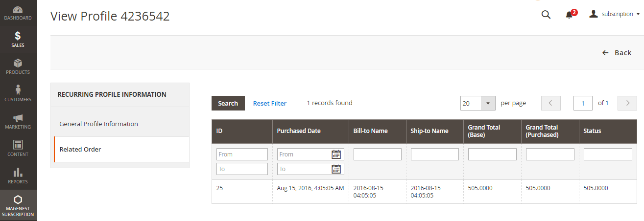Select General Profile Information tab
644x221 pixels.
[98, 124]
